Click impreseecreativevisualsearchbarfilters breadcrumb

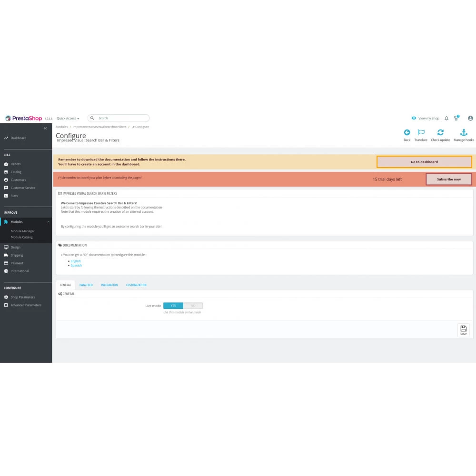(x=99, y=127)
